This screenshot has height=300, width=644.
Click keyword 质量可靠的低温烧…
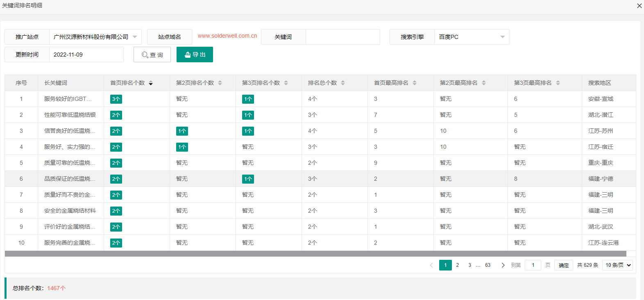pyautogui.click(x=70, y=163)
